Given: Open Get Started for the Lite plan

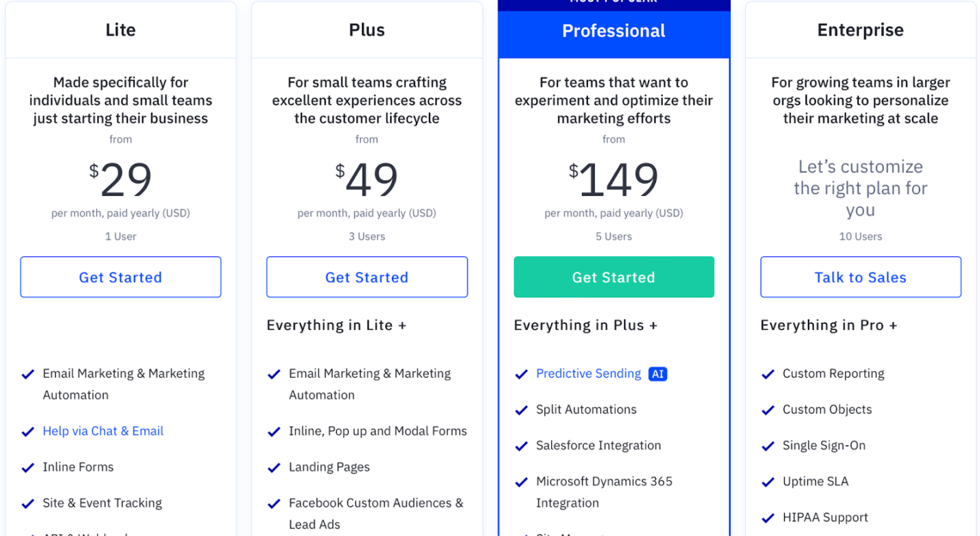Looking at the screenshot, I should tap(120, 277).
